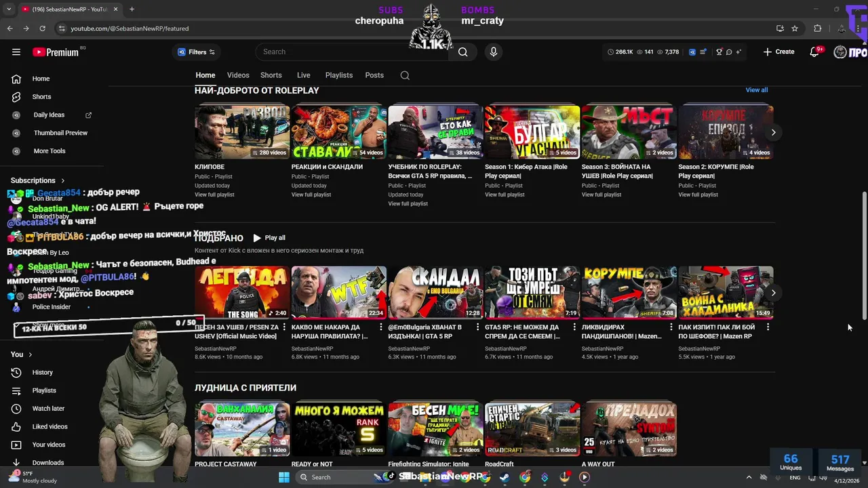Open the Windows Start menu

[x=284, y=477]
